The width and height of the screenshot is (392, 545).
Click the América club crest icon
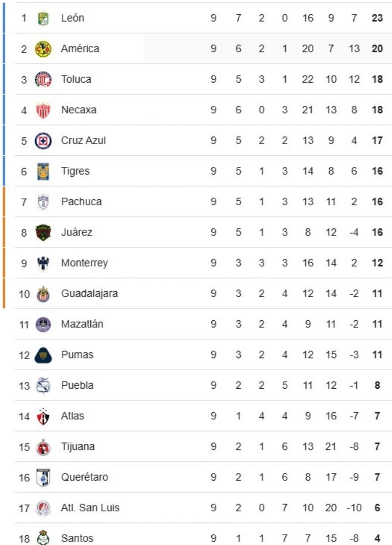(x=43, y=49)
